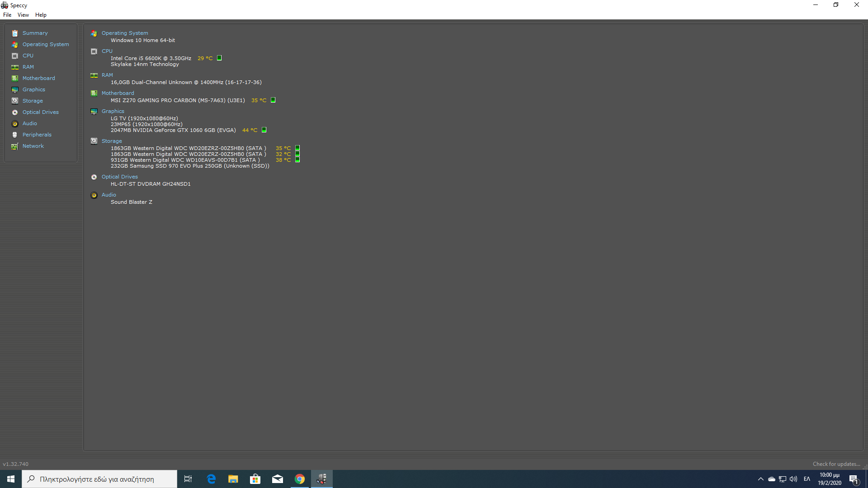Screen dimensions: 868x488
Task: Click Storage icon in summary panel
Action: (94, 141)
